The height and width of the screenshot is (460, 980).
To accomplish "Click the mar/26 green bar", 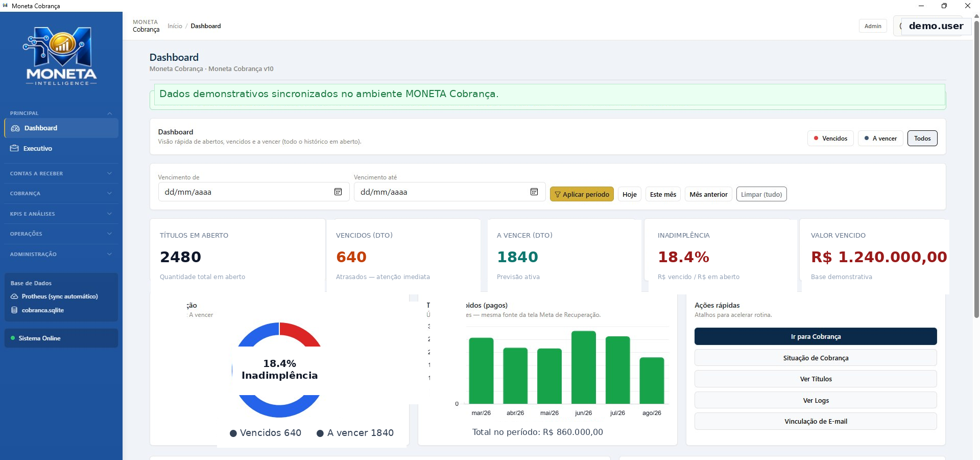I will 481,371.
